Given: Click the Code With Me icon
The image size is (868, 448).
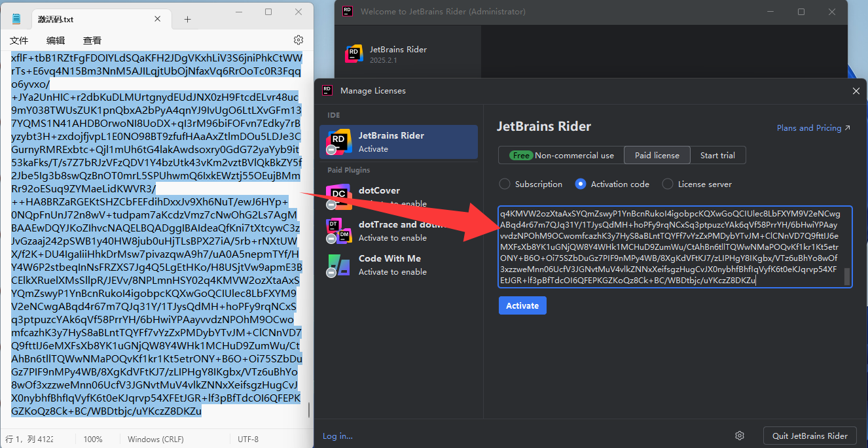Looking at the screenshot, I should [338, 265].
